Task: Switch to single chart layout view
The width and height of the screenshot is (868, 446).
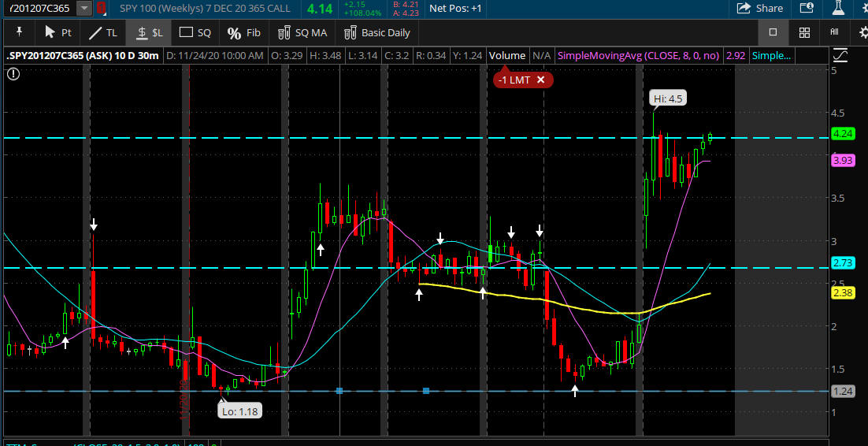Action: (773, 32)
